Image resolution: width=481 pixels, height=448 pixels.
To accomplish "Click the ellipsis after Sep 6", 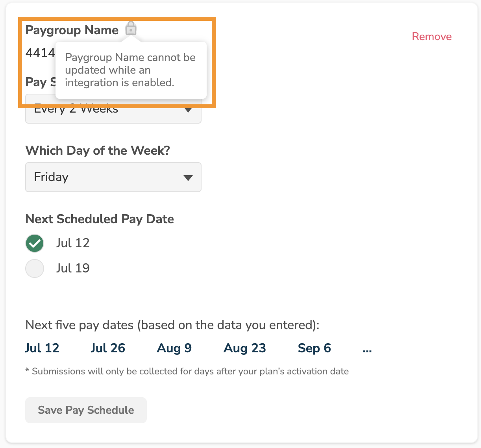I will [x=367, y=348].
